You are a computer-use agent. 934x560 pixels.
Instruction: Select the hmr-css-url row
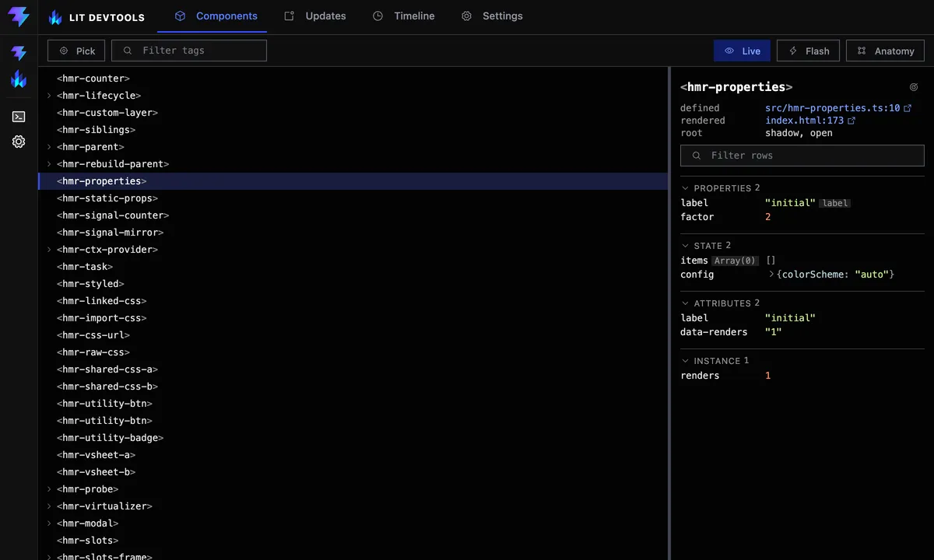pyautogui.click(x=353, y=335)
